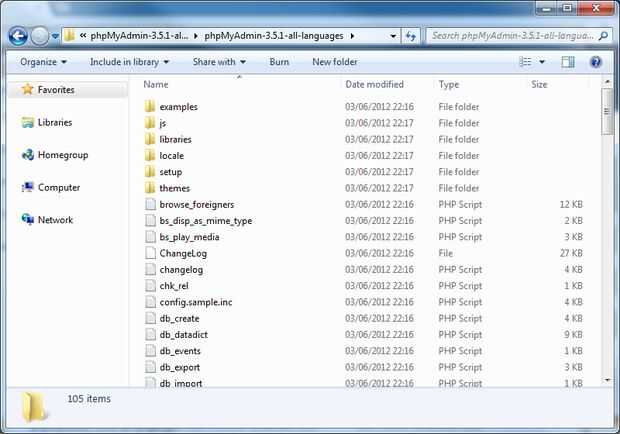This screenshot has width=620, height=434.
Task: Select Favorites in the navigation pane
Action: tap(56, 90)
